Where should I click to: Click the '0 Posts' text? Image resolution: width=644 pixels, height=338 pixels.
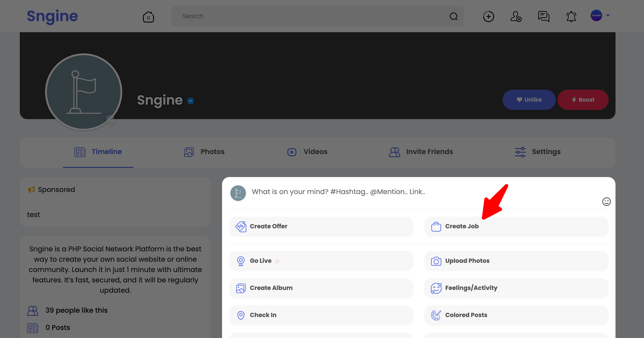pos(58,327)
